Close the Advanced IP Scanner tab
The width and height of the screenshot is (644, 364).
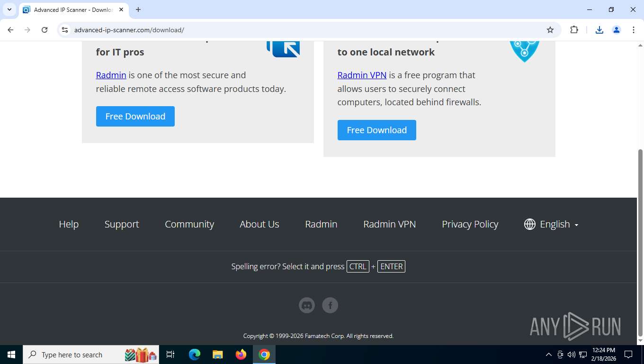(121, 9)
